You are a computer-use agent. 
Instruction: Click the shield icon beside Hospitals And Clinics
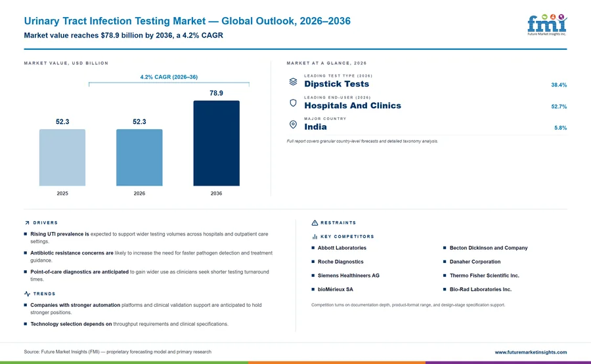293,103
